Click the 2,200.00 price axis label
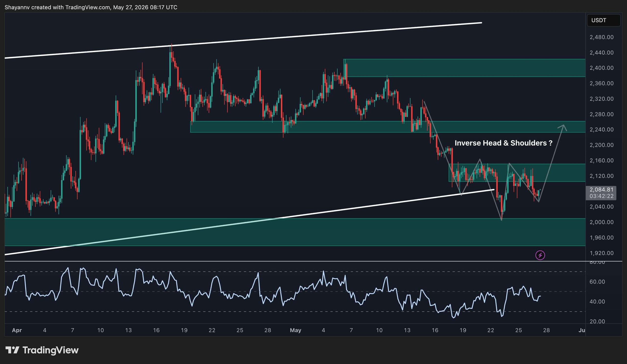This screenshot has width=627, height=364. point(602,145)
